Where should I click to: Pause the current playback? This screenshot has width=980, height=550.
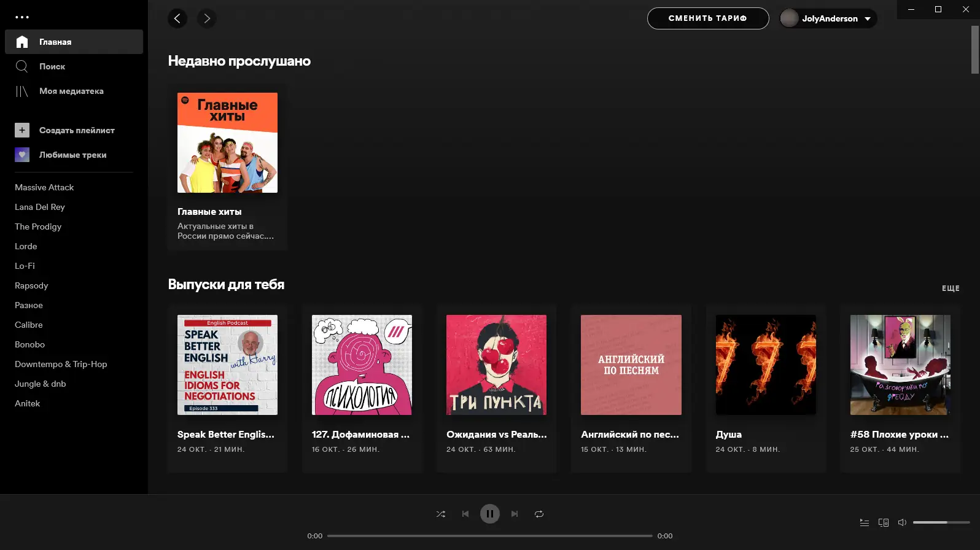(490, 514)
